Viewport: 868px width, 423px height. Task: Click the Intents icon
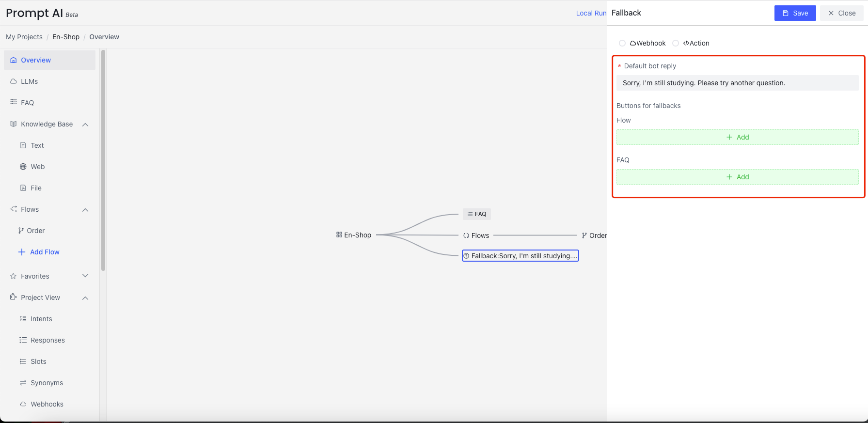point(23,319)
